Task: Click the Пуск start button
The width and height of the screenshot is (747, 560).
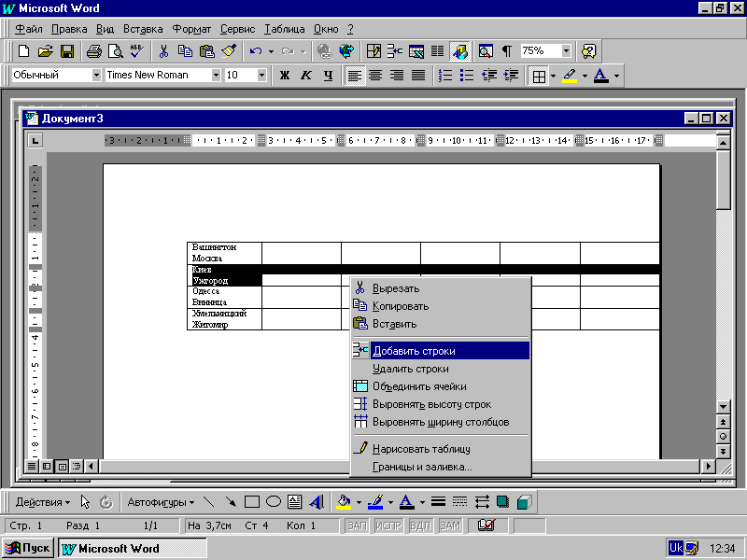Action: click(x=28, y=548)
